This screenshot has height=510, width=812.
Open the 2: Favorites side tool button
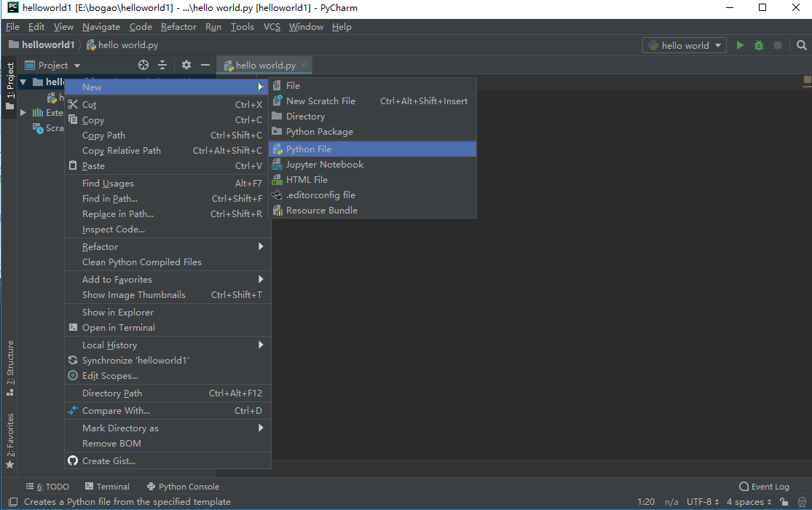coord(10,441)
